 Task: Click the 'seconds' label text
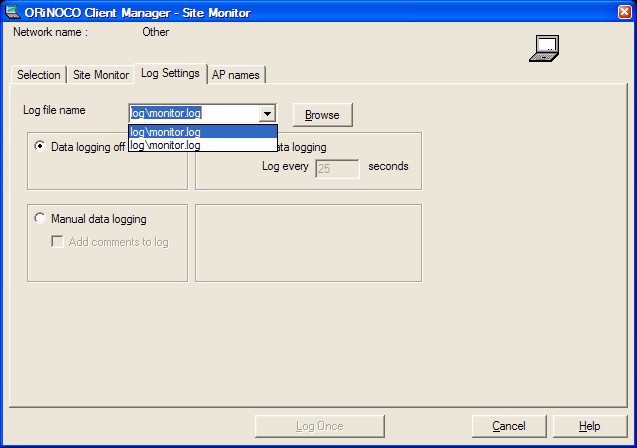coord(388,166)
